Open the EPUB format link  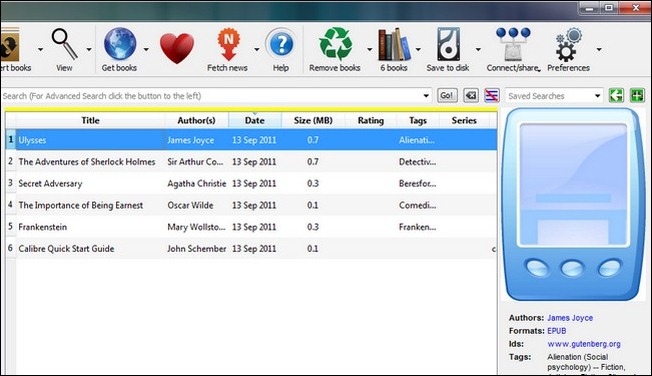[556, 331]
